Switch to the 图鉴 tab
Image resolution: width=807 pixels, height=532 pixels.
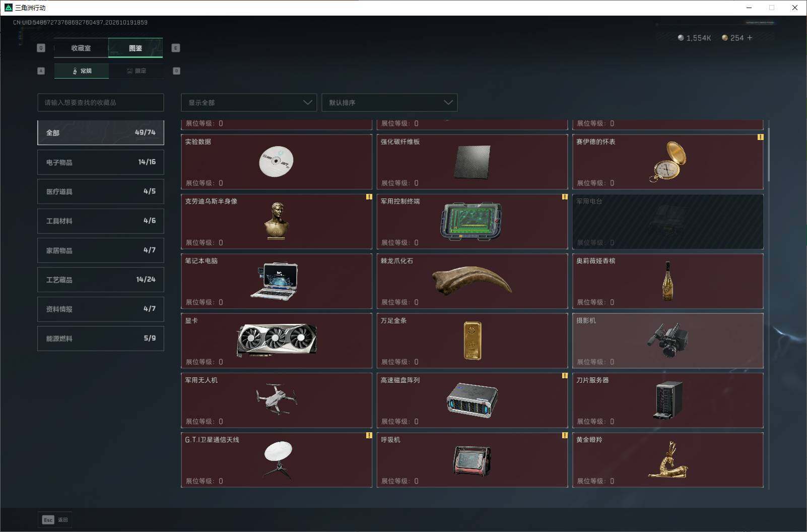pos(136,48)
